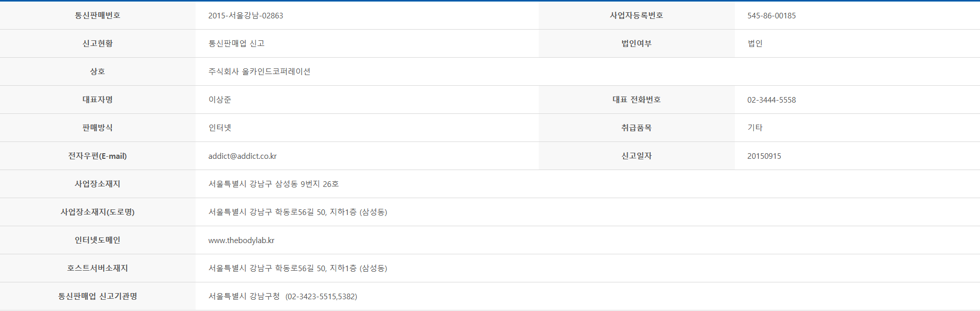
Task: Click the report date 20150915
Action: click(764, 156)
